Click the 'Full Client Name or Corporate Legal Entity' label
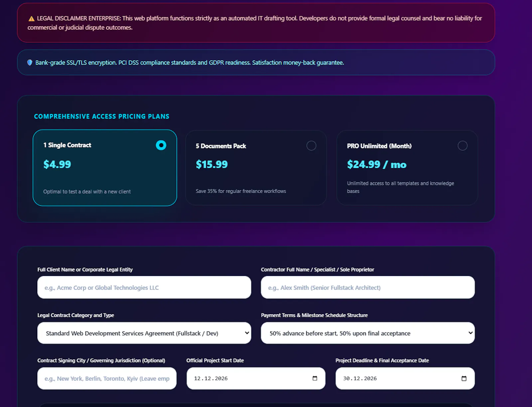This screenshot has height=407, width=532. (85, 270)
